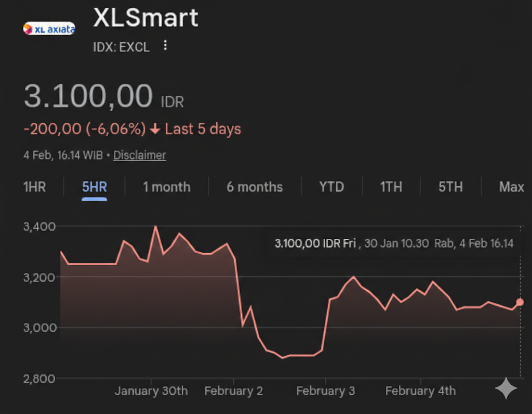Select the 5HR range tab
This screenshot has height=414, width=532.
(x=95, y=187)
